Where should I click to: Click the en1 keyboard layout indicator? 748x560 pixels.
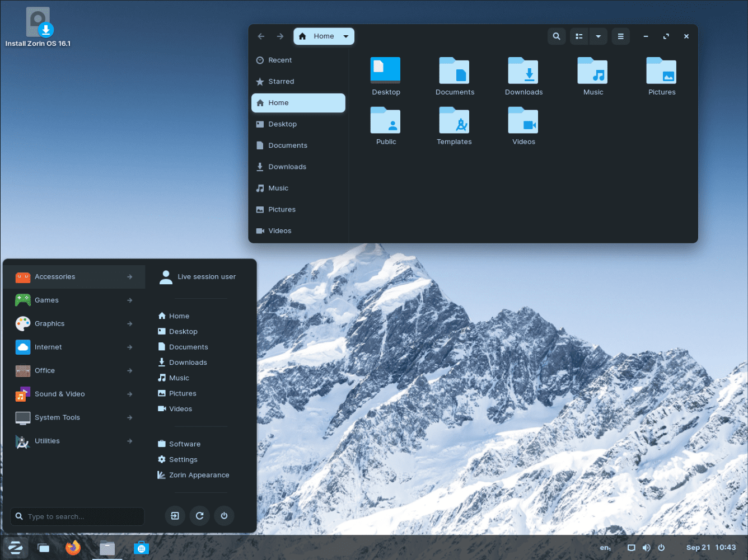[605, 547]
